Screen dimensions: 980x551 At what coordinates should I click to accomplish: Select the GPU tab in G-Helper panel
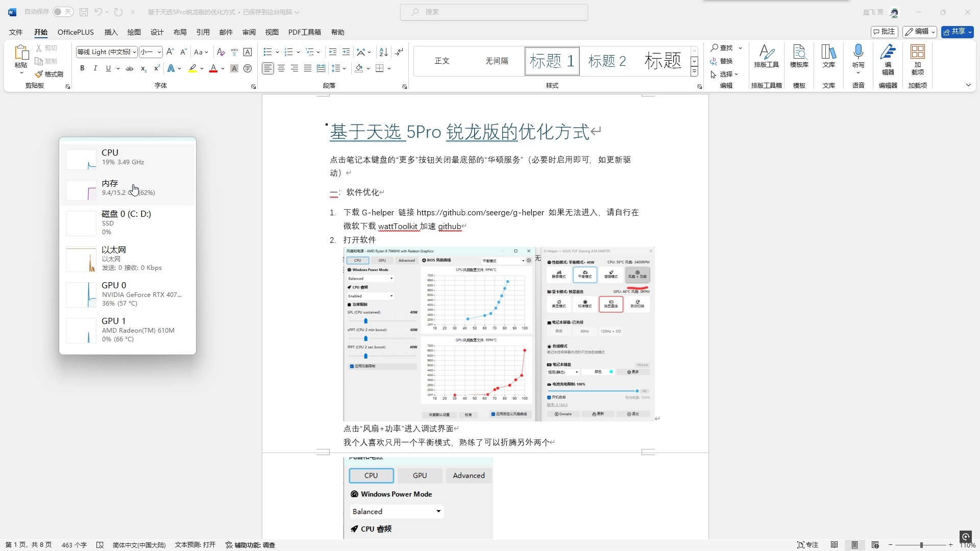pyautogui.click(x=420, y=475)
